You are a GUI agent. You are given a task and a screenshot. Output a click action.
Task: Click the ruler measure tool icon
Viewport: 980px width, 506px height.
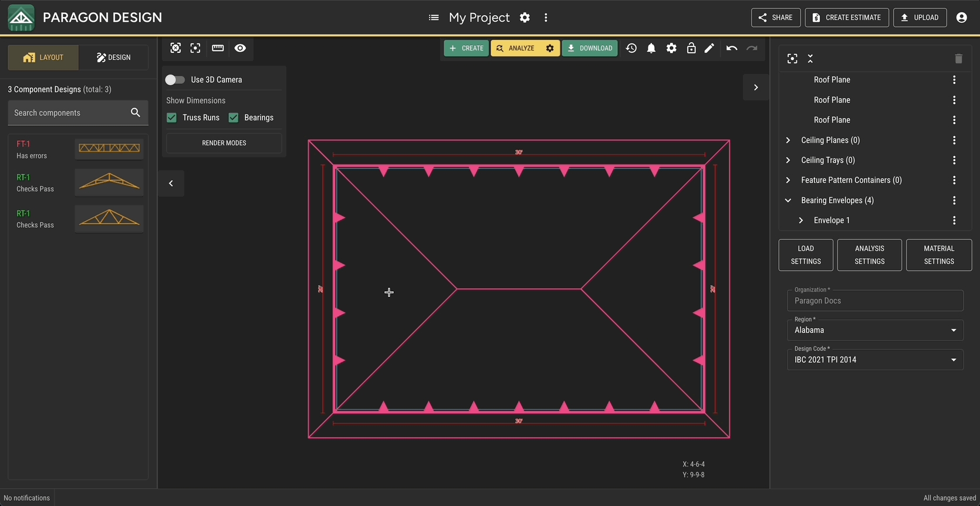218,48
